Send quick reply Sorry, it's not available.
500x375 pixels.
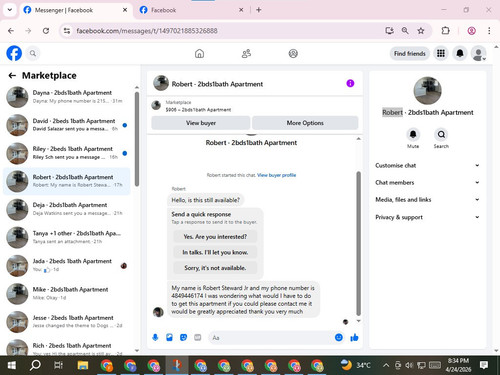[215, 268]
